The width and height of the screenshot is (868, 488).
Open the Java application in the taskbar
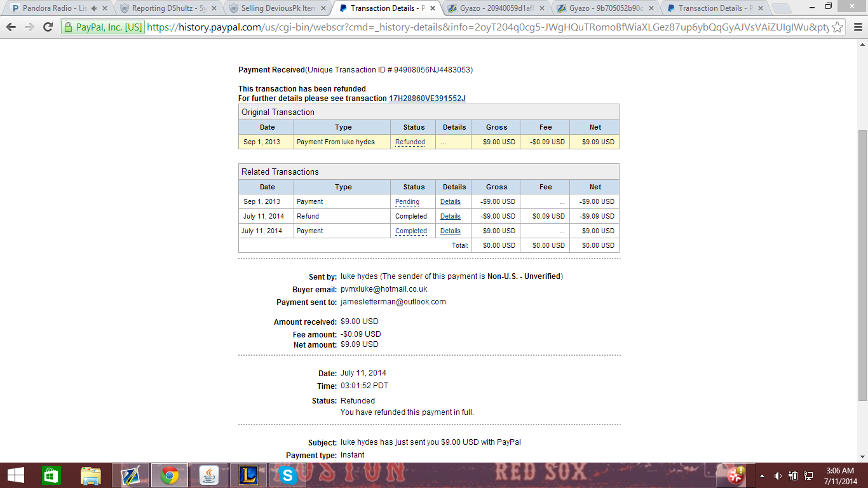(209, 475)
